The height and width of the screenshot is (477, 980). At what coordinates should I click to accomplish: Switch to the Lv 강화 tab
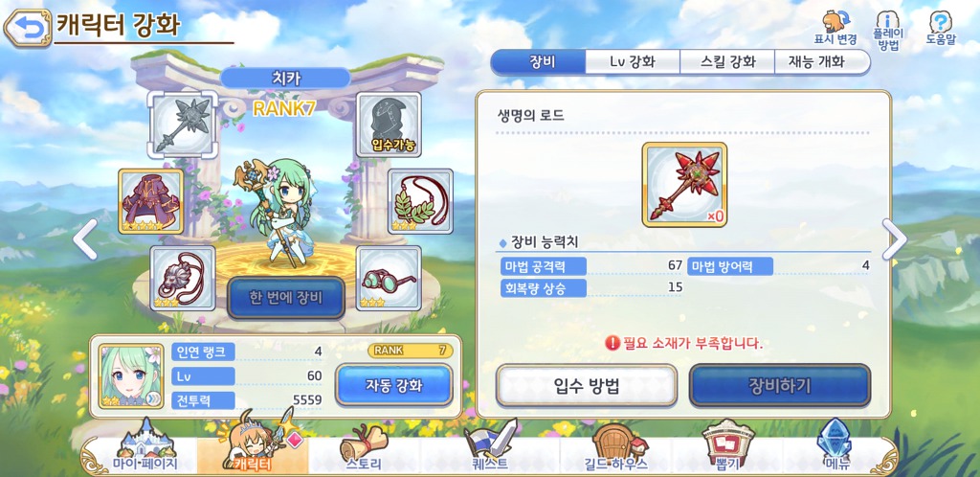pyautogui.click(x=633, y=62)
